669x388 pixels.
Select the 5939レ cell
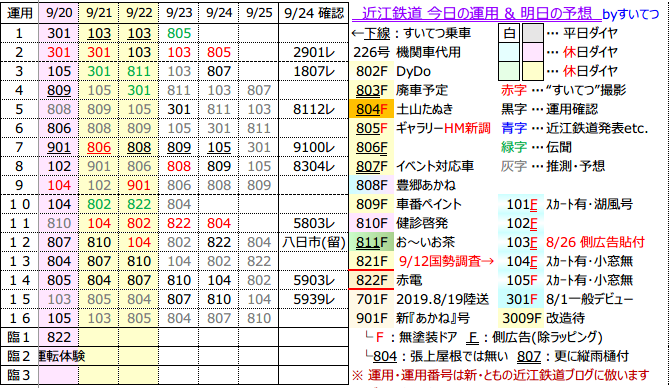point(314,299)
